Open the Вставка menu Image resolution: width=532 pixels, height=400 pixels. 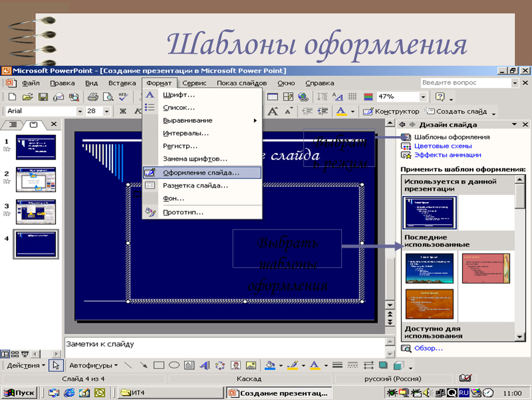(122, 83)
